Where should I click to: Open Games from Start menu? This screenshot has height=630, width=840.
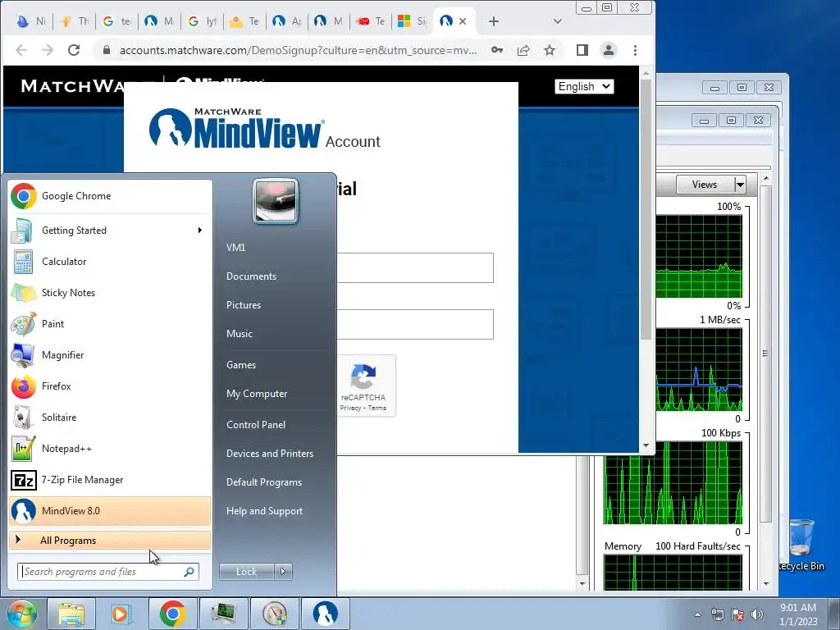(x=241, y=365)
